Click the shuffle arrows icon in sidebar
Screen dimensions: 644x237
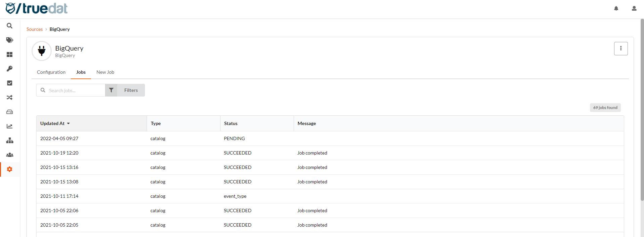coord(10,98)
